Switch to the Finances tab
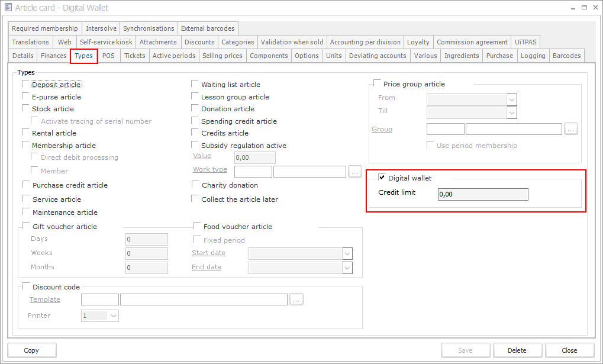The image size is (603, 364). [53, 56]
